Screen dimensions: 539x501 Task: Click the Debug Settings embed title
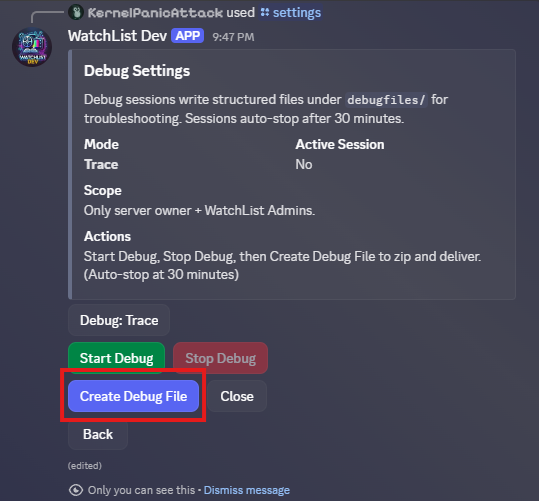[x=137, y=71]
